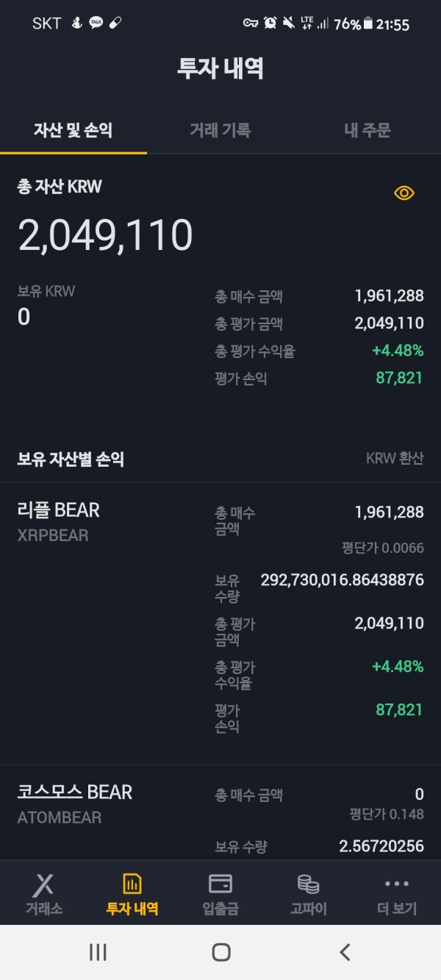Open the 더 보기 three-dots icon
This screenshot has width=441, height=980.
click(397, 893)
